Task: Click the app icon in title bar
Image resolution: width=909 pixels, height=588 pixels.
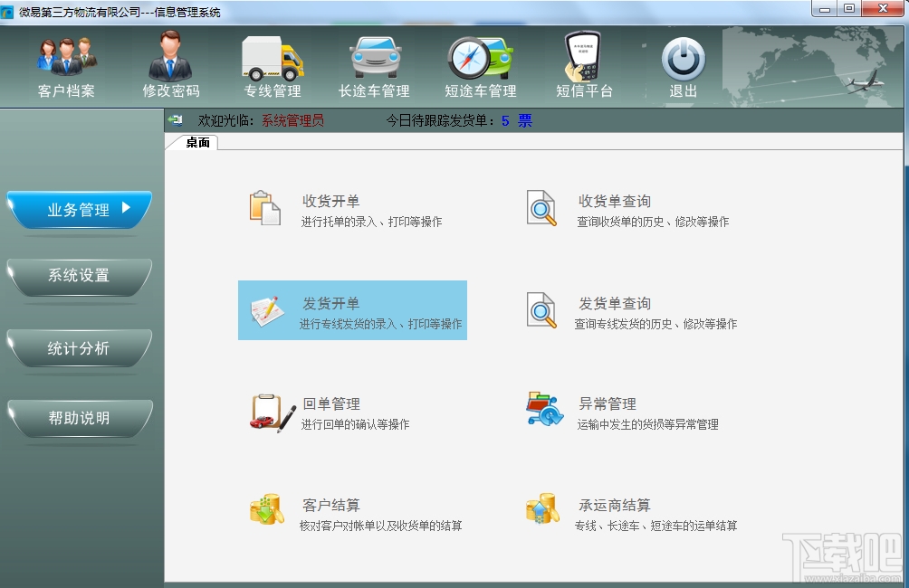Action: pyautogui.click(x=7, y=12)
